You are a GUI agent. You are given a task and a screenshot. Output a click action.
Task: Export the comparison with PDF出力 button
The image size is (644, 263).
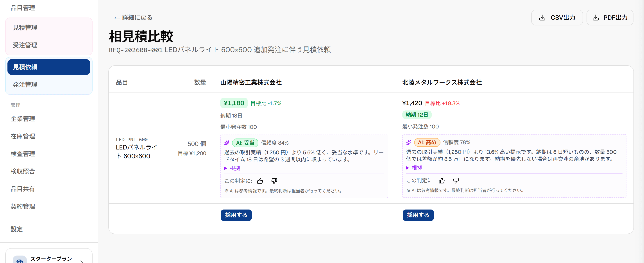pyautogui.click(x=610, y=18)
